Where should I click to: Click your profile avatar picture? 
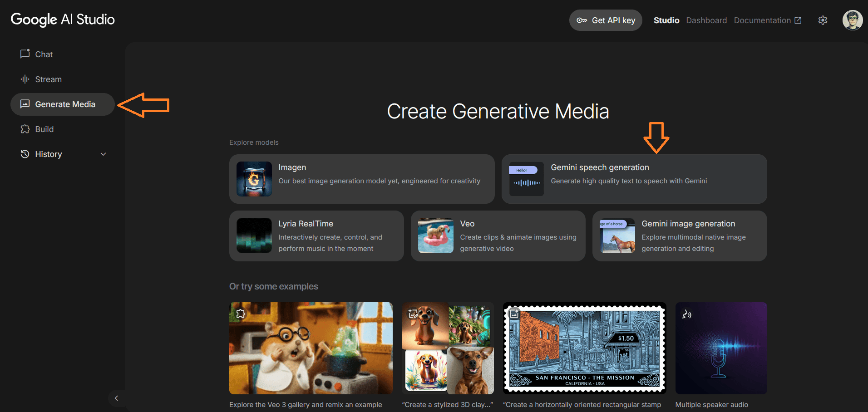pyautogui.click(x=852, y=20)
